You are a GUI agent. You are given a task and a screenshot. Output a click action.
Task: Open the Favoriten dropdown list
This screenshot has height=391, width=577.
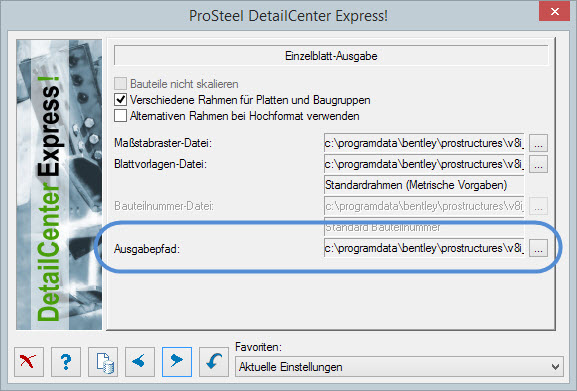[399, 367]
